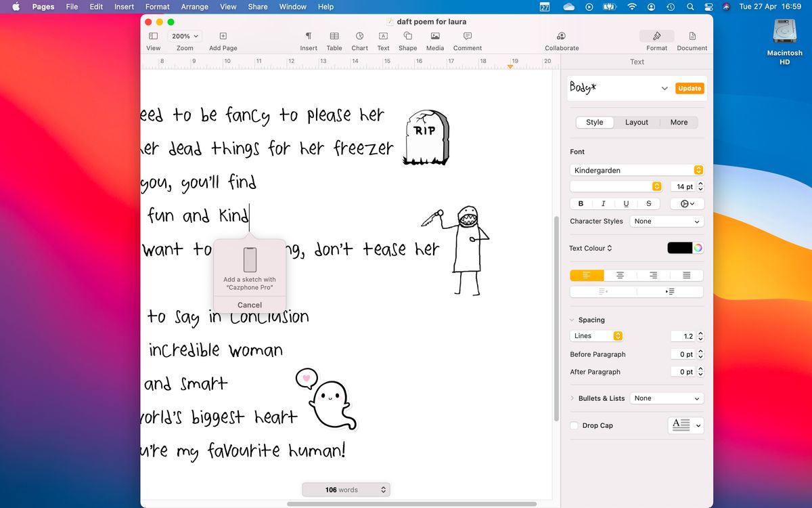Image resolution: width=812 pixels, height=508 pixels.
Task: Add a Comment
Action: pyautogui.click(x=466, y=39)
